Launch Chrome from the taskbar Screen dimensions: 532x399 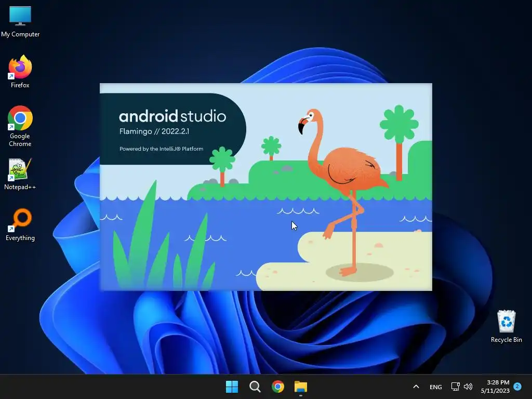point(278,387)
